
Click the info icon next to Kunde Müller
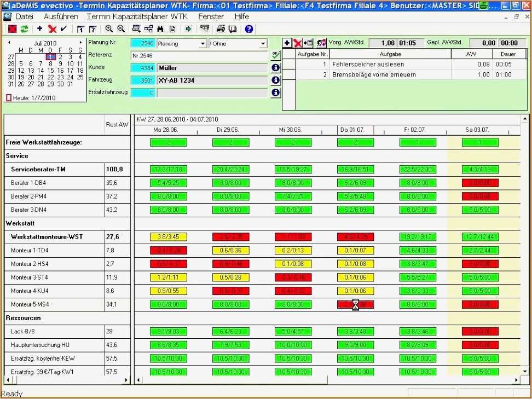[275, 68]
